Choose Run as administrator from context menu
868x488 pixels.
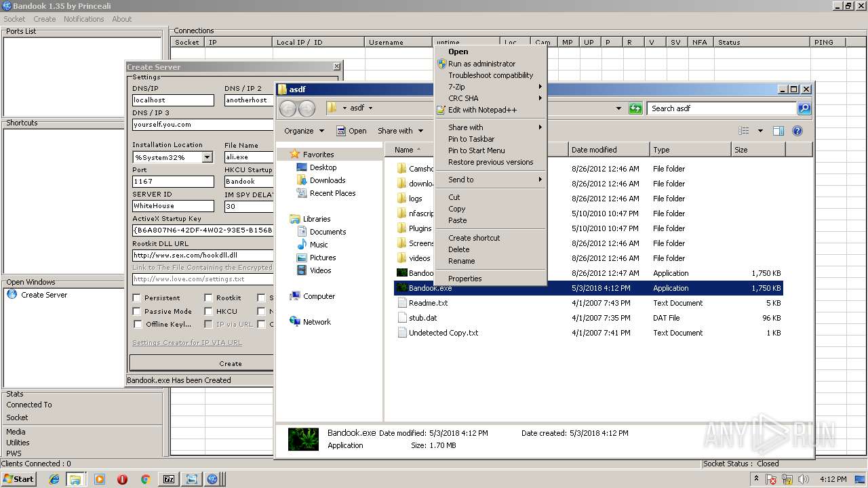coord(490,64)
